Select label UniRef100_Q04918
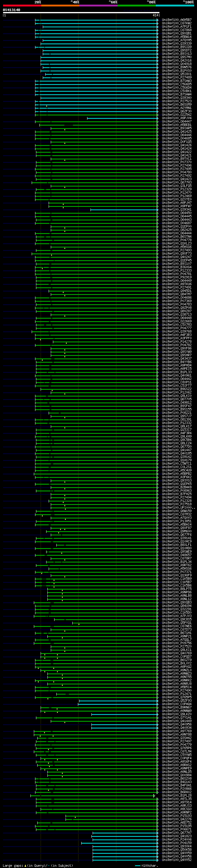This screenshot has height=868, width=197. click(177, 64)
